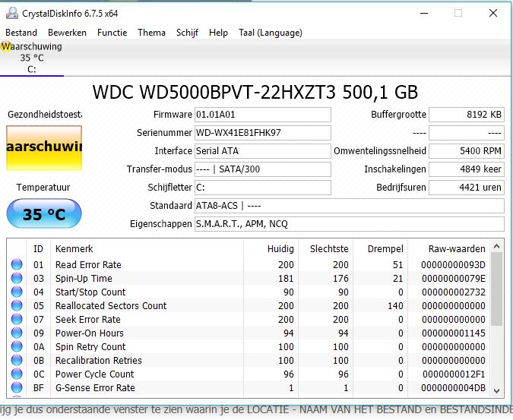Minimize the CrystalDiskInfo window
Viewport: 513px width, 420px height.
click(424, 13)
